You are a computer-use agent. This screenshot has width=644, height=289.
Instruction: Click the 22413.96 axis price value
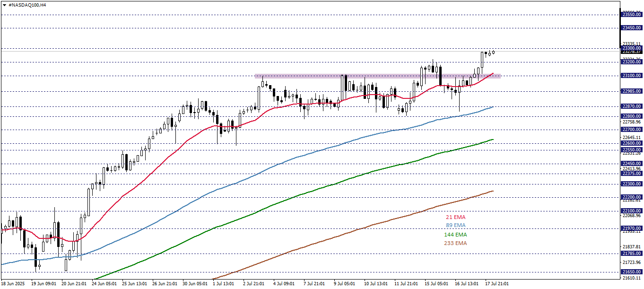coord(632,169)
